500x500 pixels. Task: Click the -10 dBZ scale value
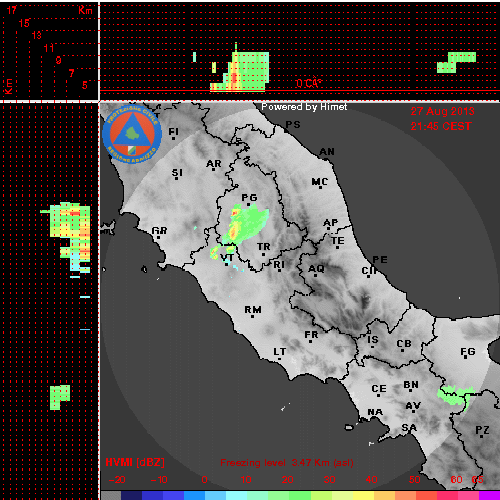(159, 480)
